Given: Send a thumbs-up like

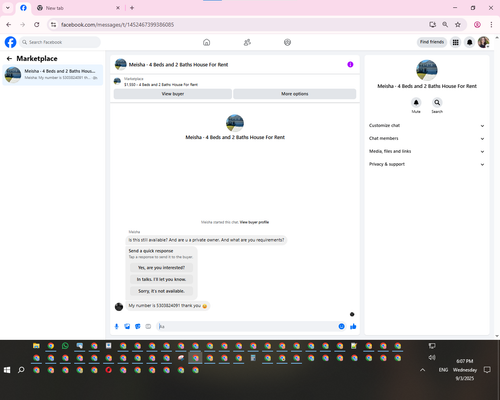Looking at the screenshot, I should (353, 326).
